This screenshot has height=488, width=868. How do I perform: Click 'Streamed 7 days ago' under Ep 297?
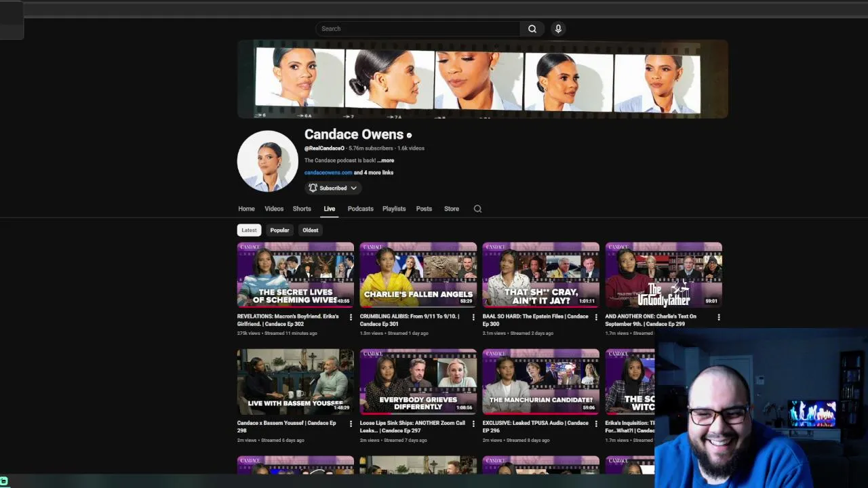coord(405,441)
